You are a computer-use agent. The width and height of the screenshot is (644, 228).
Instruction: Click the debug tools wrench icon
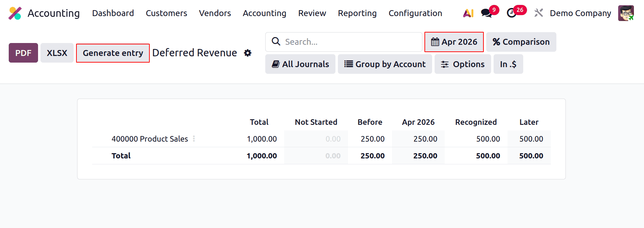pyautogui.click(x=539, y=13)
